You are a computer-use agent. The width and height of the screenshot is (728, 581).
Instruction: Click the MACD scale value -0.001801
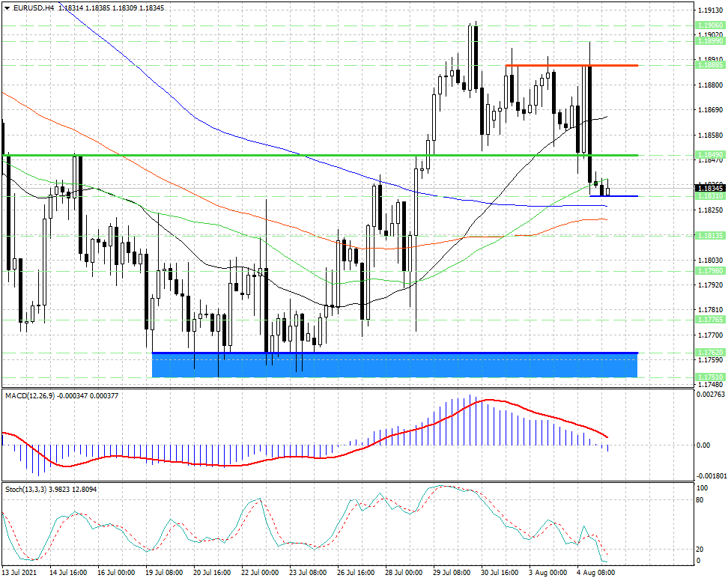711,476
